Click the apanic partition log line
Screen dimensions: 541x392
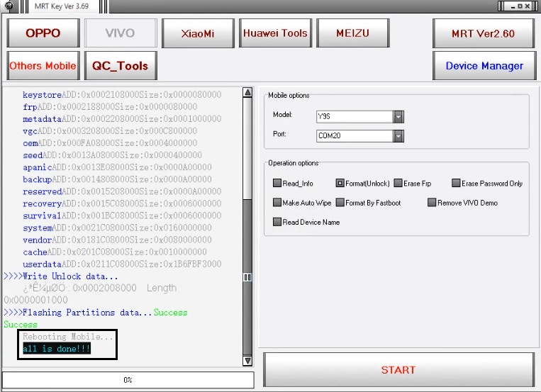(117, 167)
